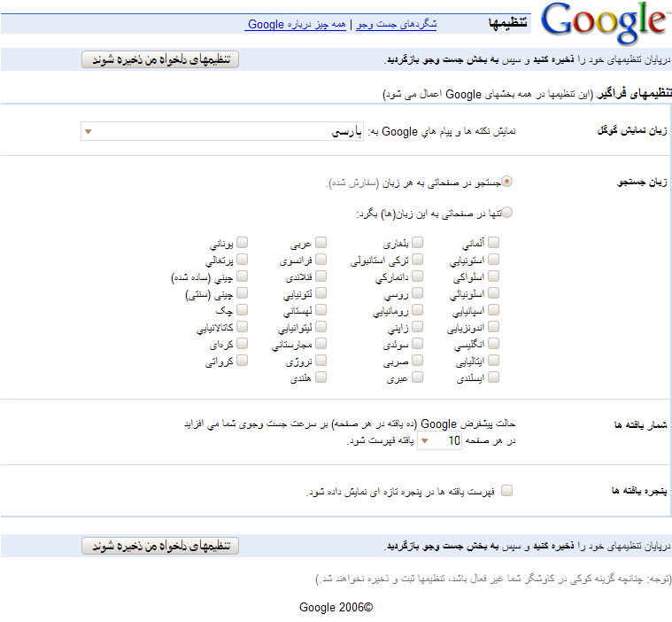672x622 pixels.
Task: Enable the Japanese (ژاپنی) checkbox
Action: tap(416, 327)
